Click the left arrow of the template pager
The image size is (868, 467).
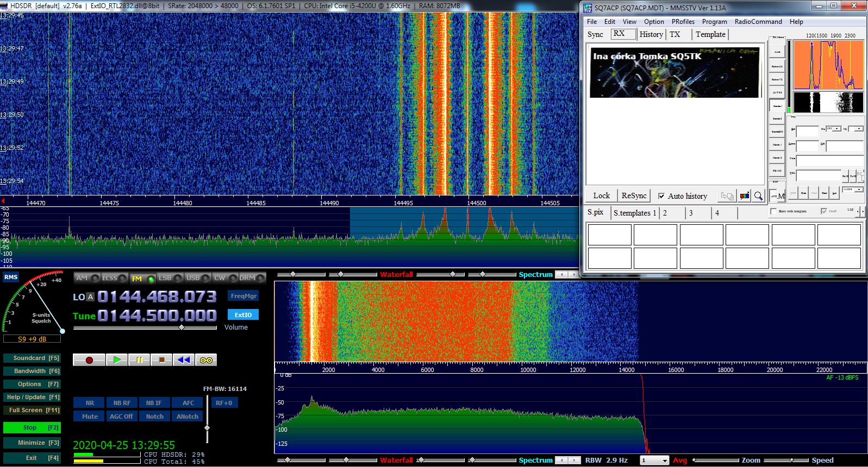click(858, 211)
